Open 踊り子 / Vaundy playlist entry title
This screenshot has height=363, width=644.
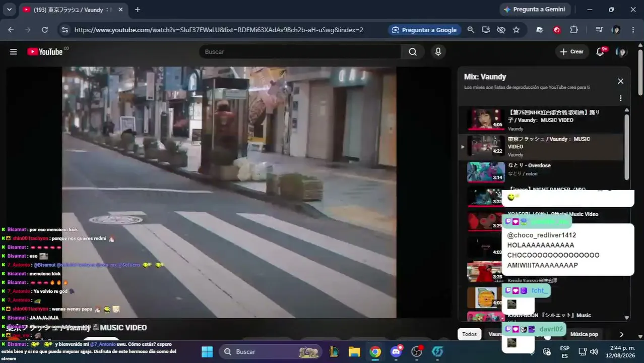pyautogui.click(x=553, y=116)
